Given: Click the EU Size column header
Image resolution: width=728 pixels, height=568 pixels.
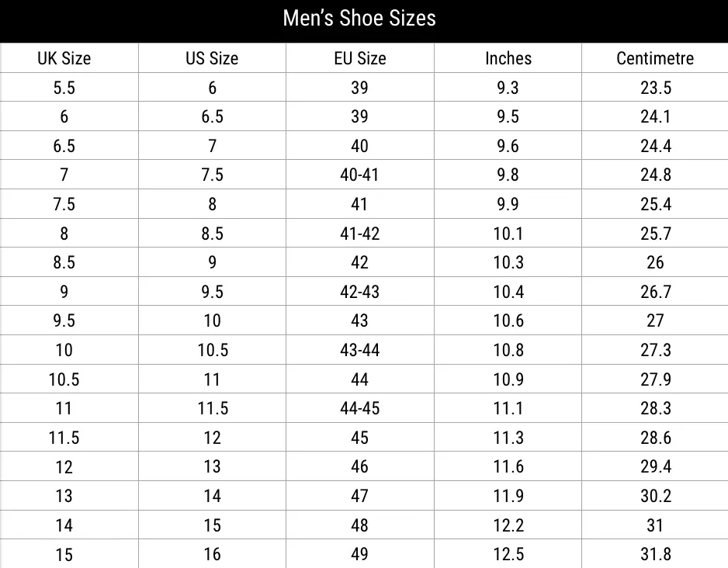Looking at the screenshot, I should (x=359, y=58).
